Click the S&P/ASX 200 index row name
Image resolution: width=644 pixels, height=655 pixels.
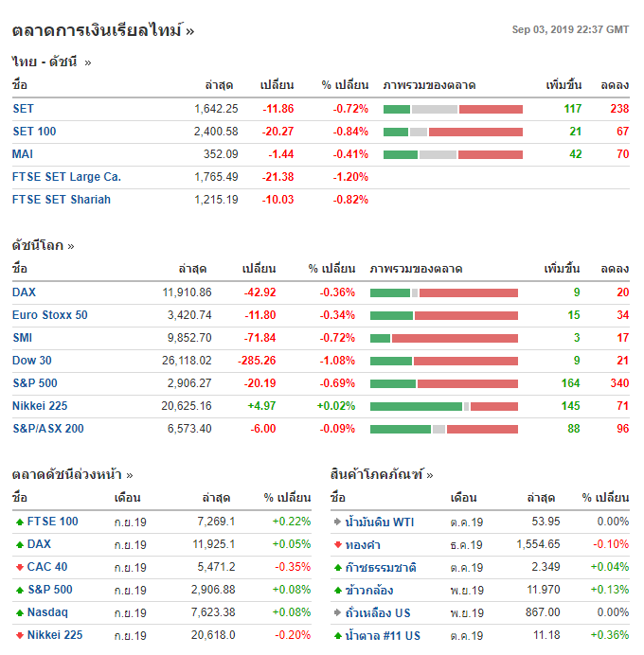[48, 429]
